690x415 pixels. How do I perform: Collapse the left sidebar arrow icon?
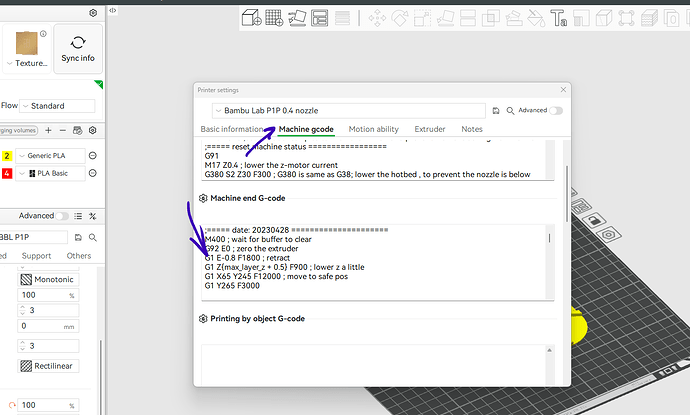tap(113, 10)
